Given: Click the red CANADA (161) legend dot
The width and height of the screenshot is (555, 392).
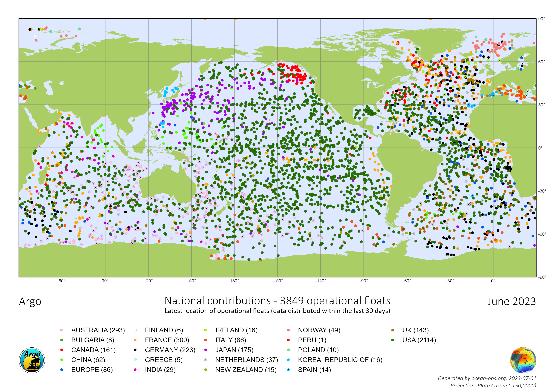Looking at the screenshot, I should [62, 350].
